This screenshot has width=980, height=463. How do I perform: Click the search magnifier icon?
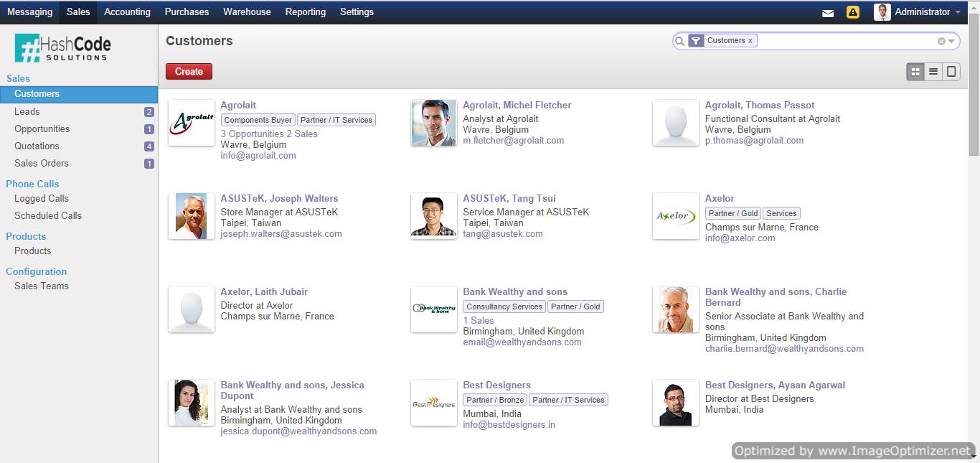click(680, 41)
